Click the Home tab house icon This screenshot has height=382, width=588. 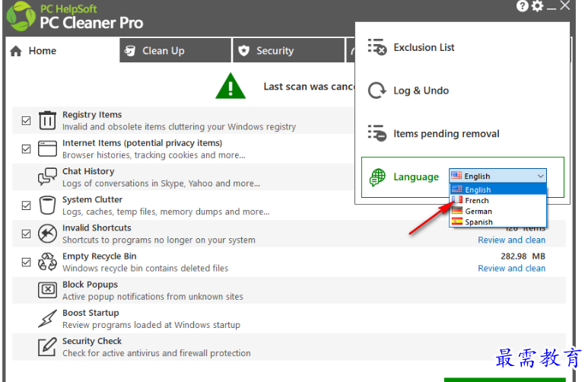(16, 51)
